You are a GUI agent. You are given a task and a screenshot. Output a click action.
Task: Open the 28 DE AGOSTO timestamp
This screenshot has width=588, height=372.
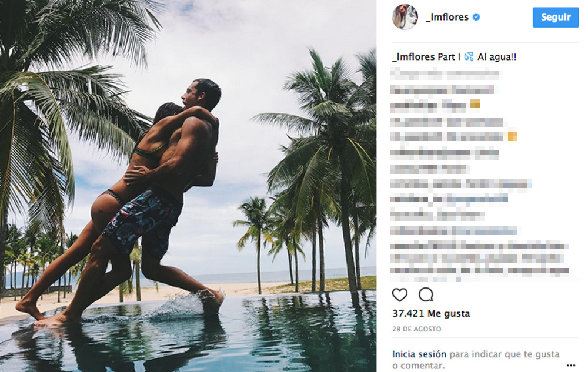tap(416, 329)
